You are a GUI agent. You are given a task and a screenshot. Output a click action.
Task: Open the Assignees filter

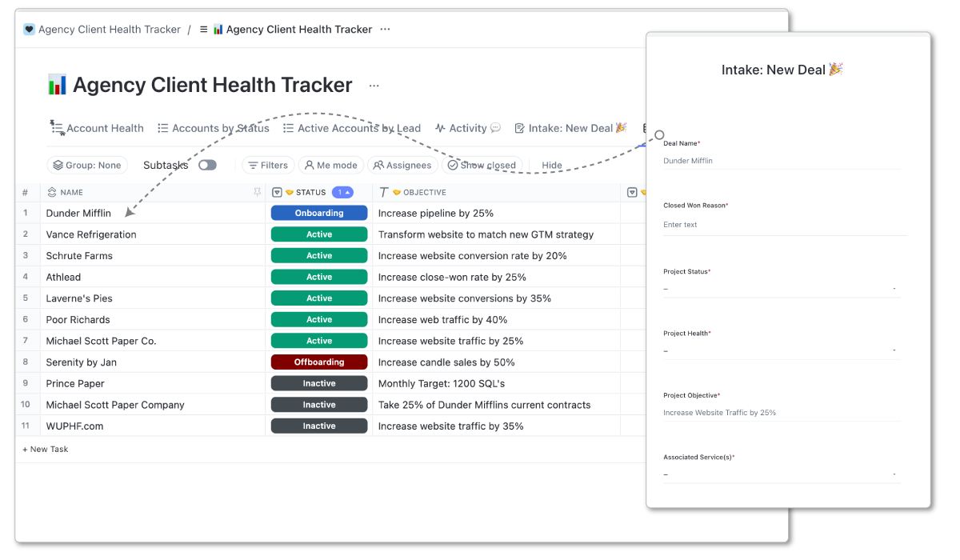402,165
